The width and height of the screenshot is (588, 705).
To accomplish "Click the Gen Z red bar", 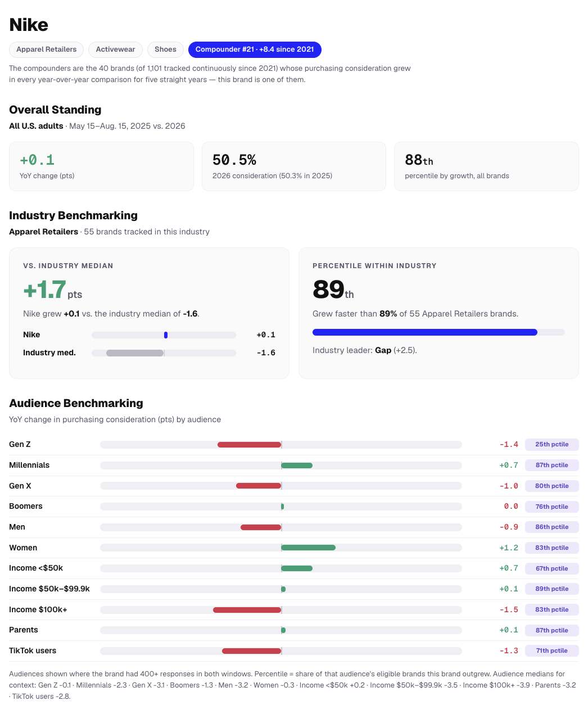I will (x=250, y=445).
